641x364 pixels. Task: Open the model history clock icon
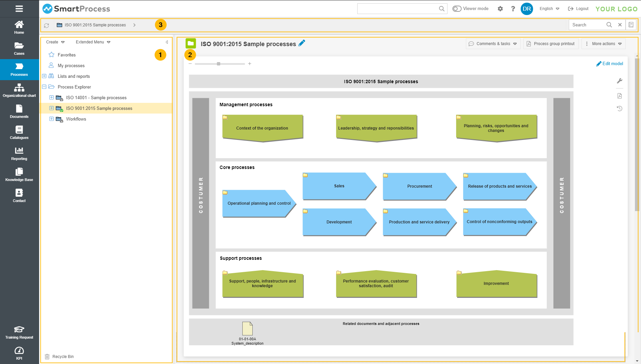pyautogui.click(x=619, y=109)
